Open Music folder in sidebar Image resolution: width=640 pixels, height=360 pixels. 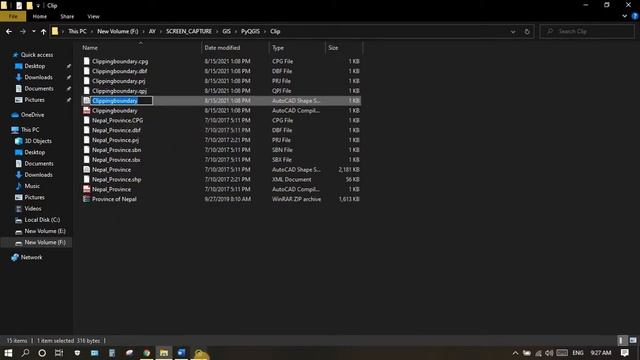(x=32, y=186)
